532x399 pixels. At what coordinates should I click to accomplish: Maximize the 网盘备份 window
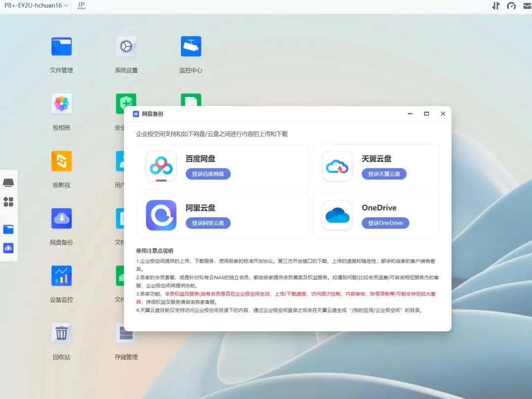427,114
